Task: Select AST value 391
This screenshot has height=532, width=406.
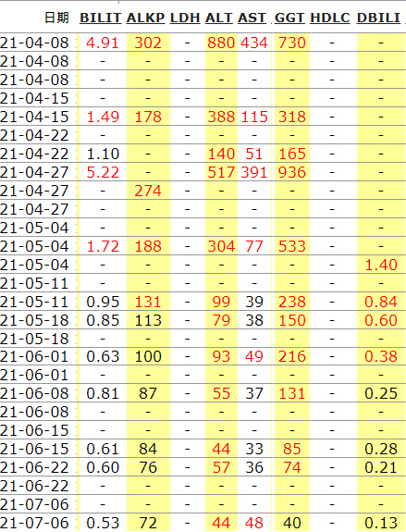Action: pyautogui.click(x=254, y=172)
